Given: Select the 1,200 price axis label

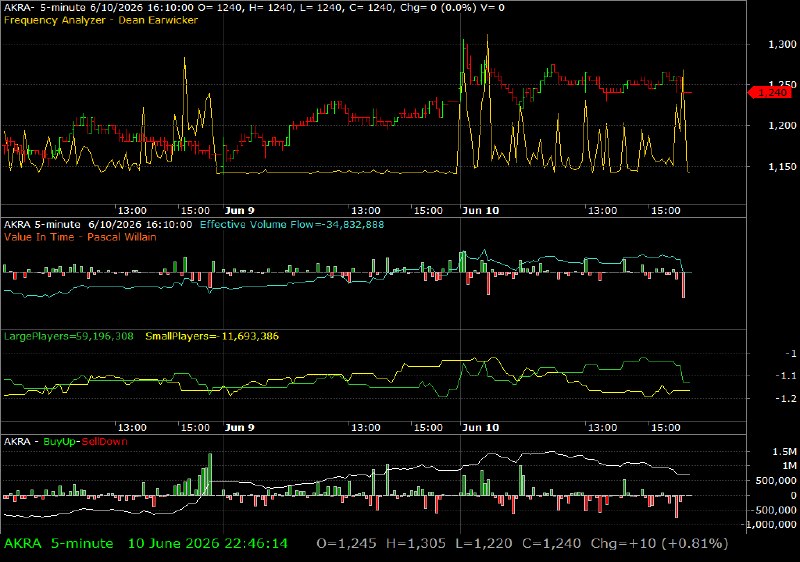Looking at the screenshot, I should point(782,125).
